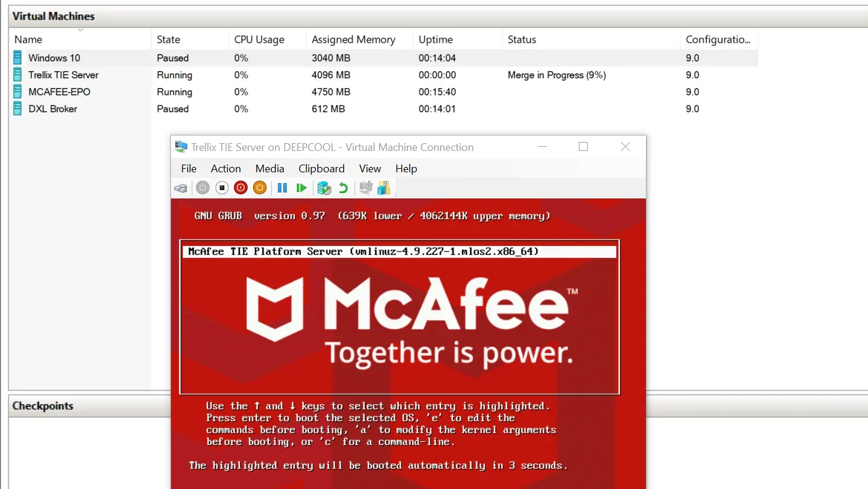Click the 00:14:01 uptime value
Image resolution: width=868 pixels, height=489 pixels.
tap(437, 109)
